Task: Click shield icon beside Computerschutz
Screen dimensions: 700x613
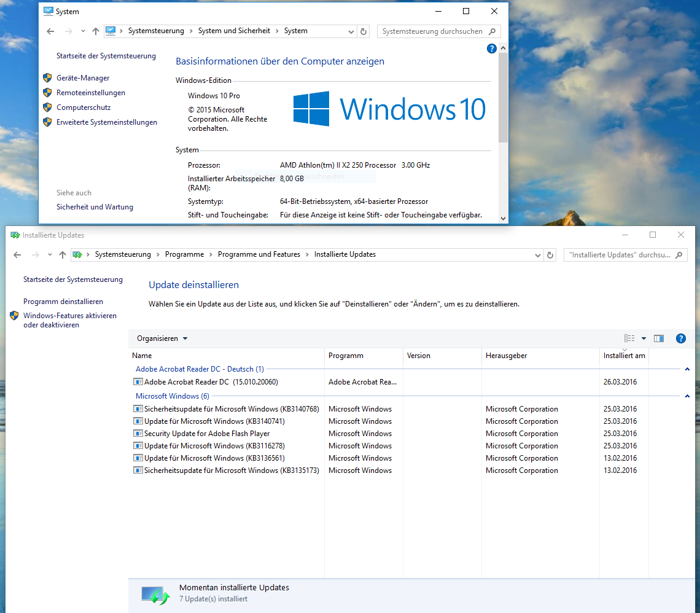Action: (x=47, y=107)
